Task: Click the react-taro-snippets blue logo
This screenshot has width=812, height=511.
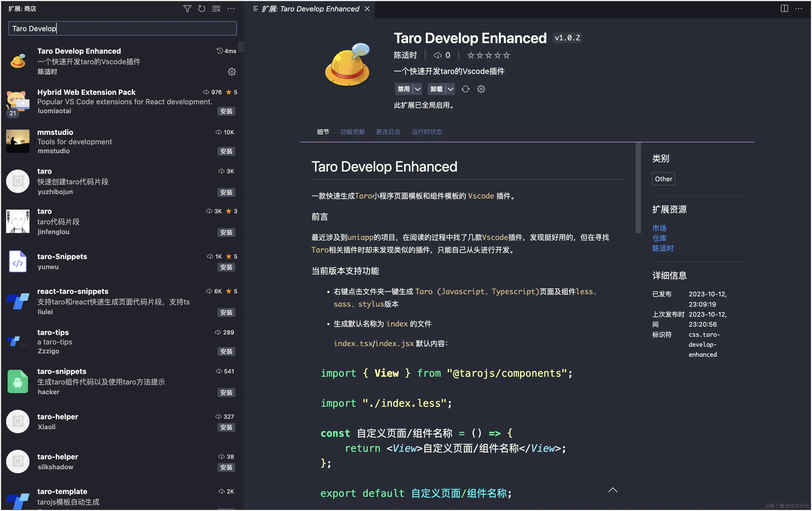Action: [18, 301]
